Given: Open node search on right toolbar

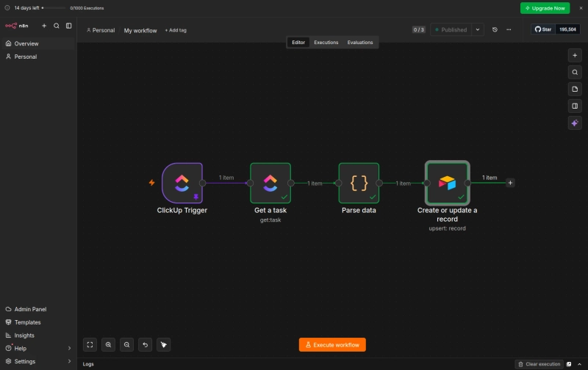Looking at the screenshot, I should (x=575, y=72).
